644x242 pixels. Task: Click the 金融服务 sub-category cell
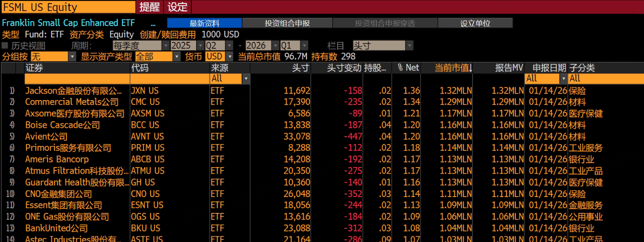pos(585,205)
